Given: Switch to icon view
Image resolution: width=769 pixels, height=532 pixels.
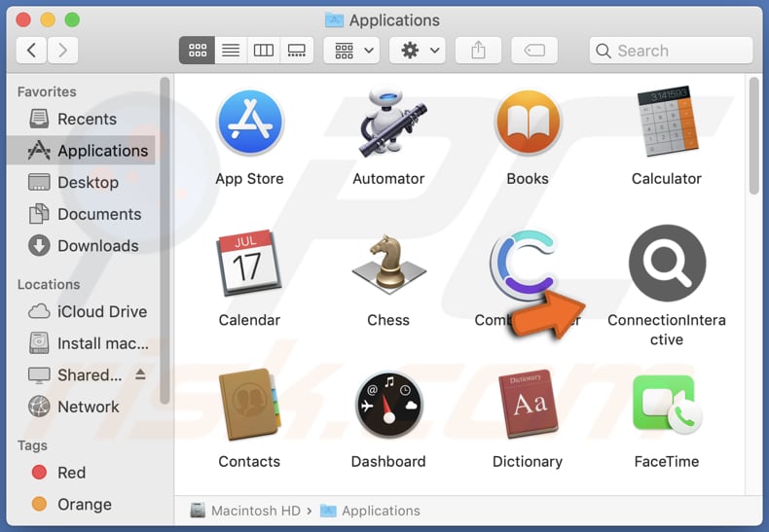Looking at the screenshot, I should click(x=198, y=50).
